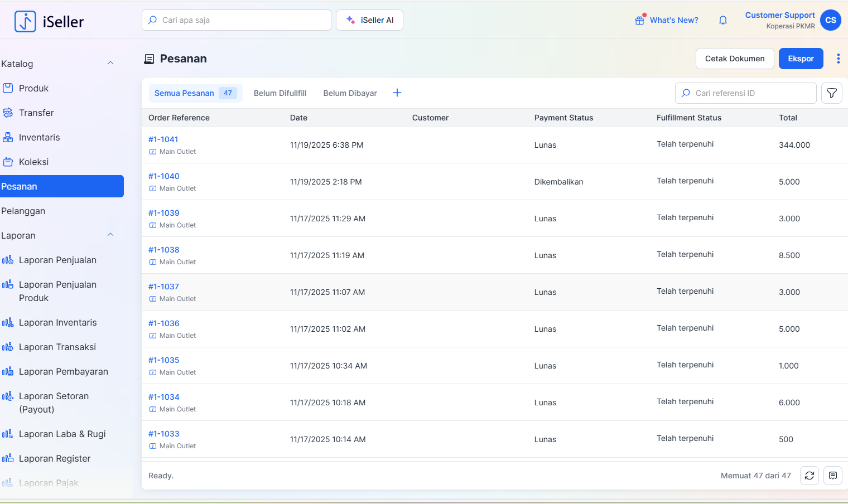848x504 pixels.
Task: Click the Ekspor button
Action: (801, 59)
